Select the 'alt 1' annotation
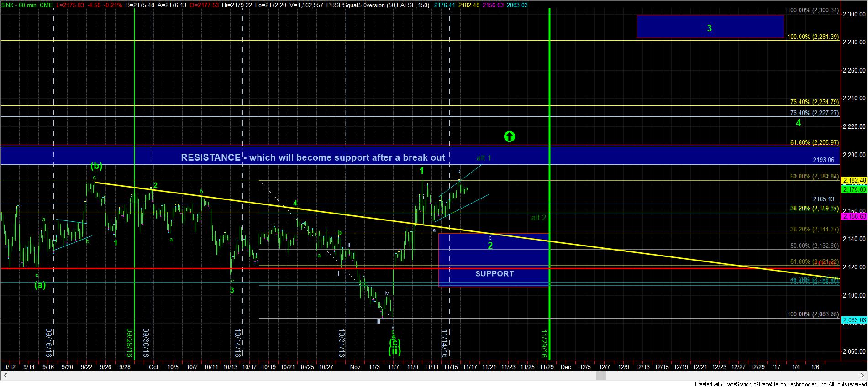Viewport: 868px width, 387px height. pos(484,158)
